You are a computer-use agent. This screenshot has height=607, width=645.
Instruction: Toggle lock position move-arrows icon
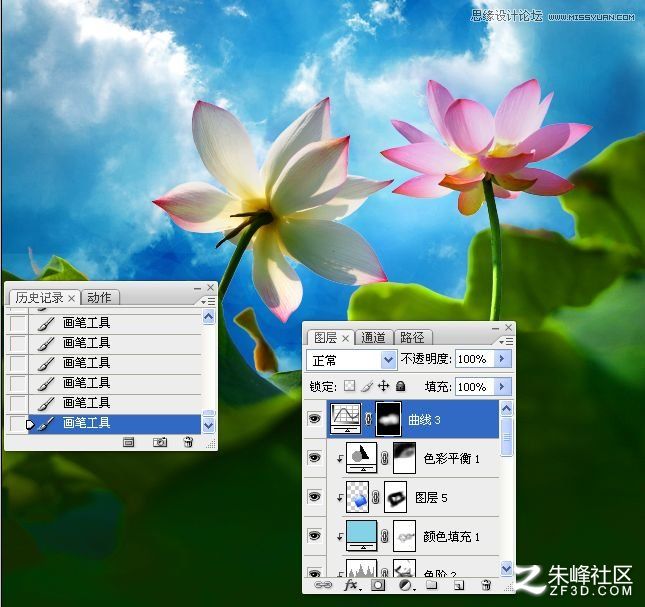[383, 386]
